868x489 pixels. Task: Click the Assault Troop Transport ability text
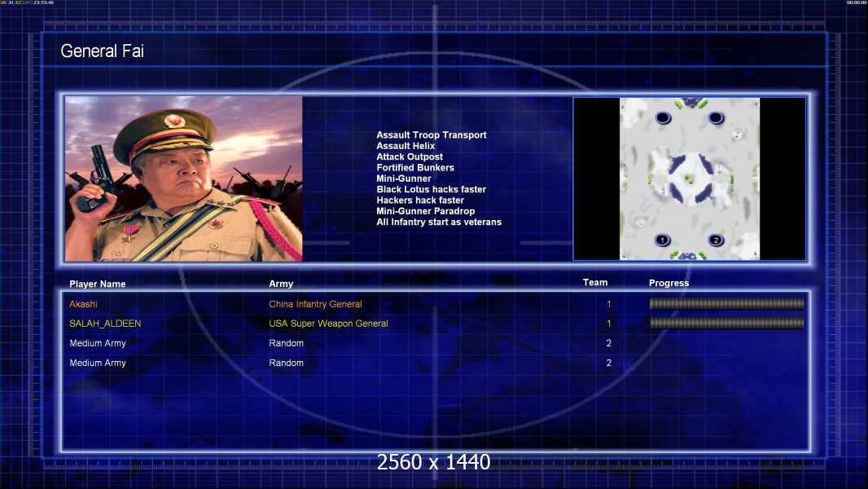(432, 134)
